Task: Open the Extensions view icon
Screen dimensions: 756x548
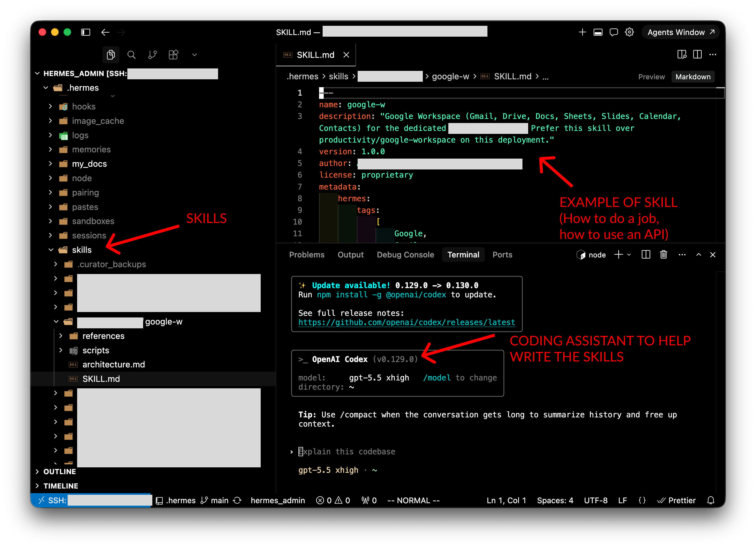Action: pyautogui.click(x=173, y=55)
